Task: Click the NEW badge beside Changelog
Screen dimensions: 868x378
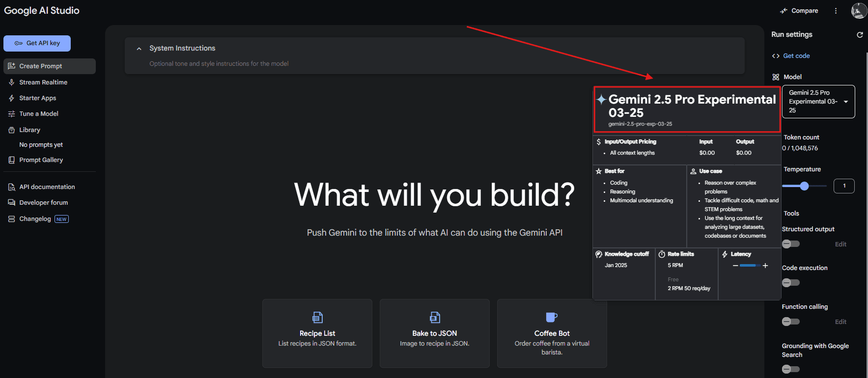Action: point(61,219)
